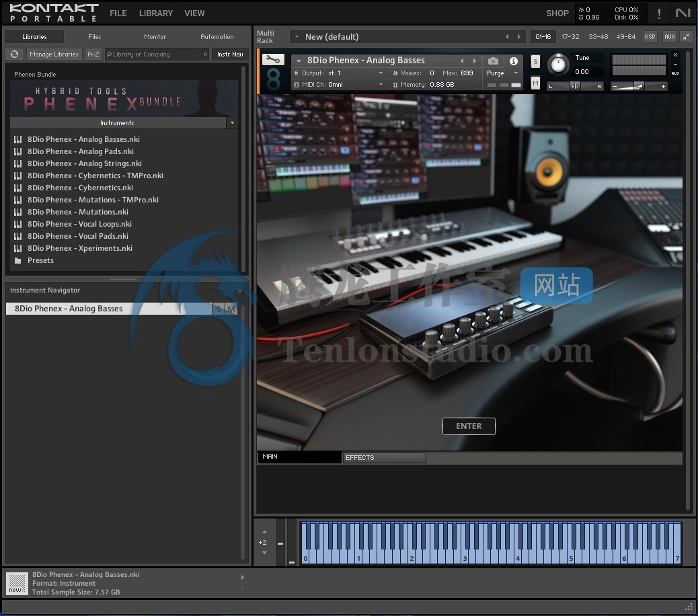Image resolution: width=698 pixels, height=616 pixels.
Task: Switch to the Files tab
Action: (x=94, y=37)
